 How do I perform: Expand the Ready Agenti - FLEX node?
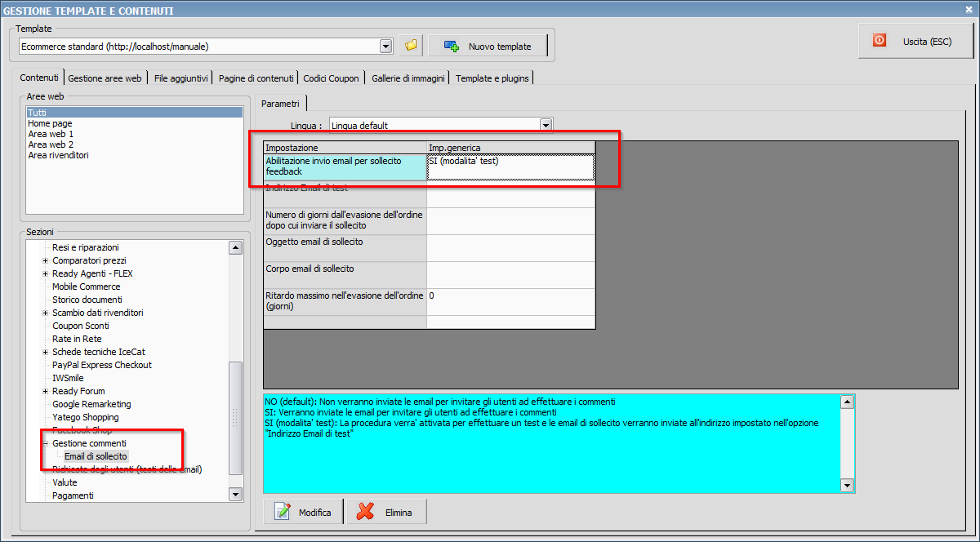[x=45, y=273]
